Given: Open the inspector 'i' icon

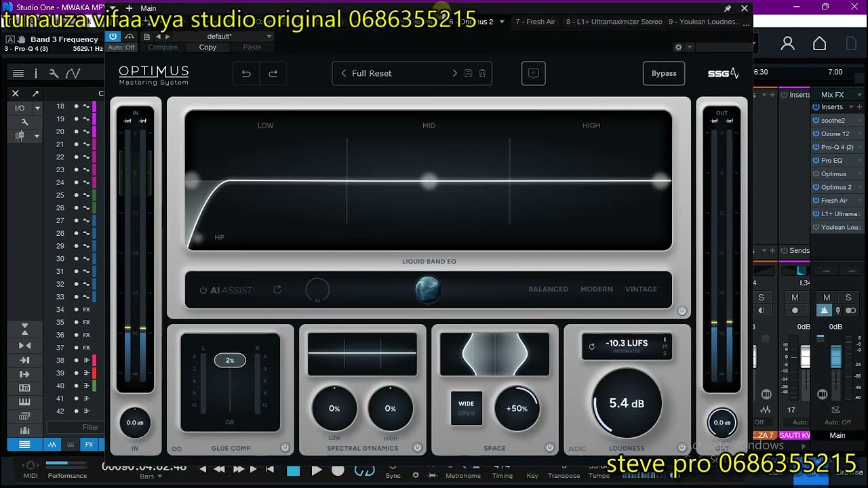Looking at the screenshot, I should tap(36, 73).
